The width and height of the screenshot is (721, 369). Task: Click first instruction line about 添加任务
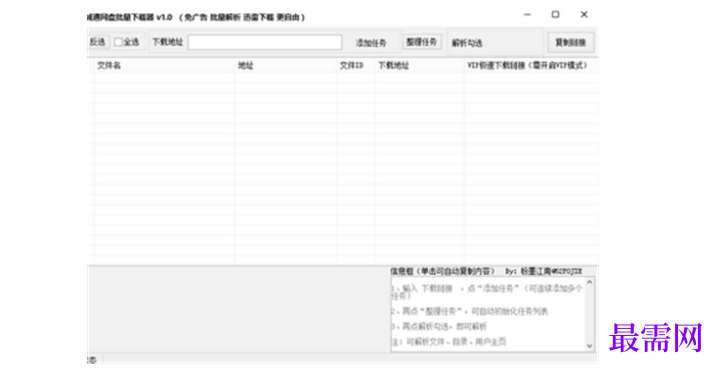pos(487,292)
